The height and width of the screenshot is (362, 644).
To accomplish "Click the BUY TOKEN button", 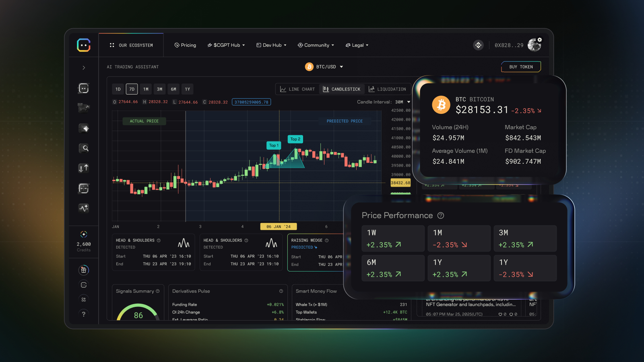I will pyautogui.click(x=521, y=66).
